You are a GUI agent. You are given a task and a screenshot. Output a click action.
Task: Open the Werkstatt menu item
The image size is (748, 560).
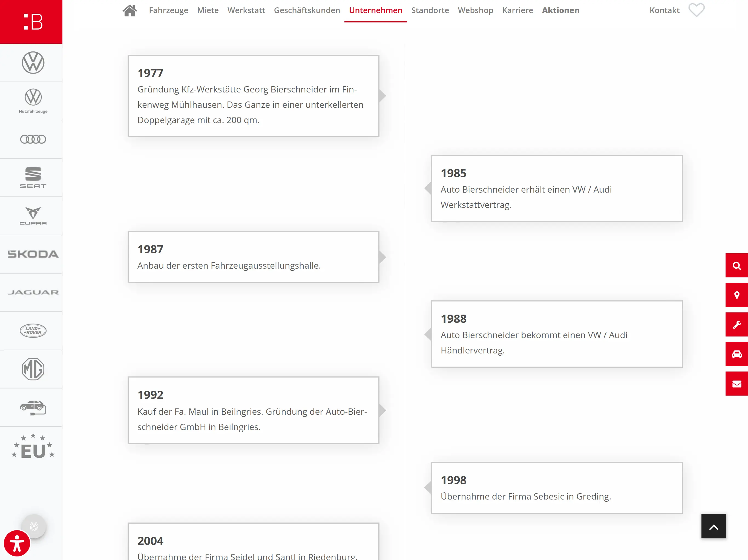pos(246,10)
